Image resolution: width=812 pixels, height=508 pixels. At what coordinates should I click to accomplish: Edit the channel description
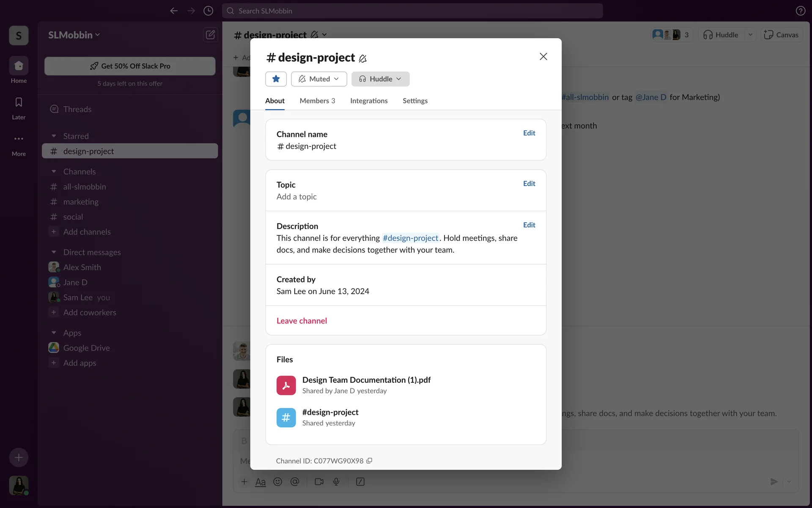(529, 225)
